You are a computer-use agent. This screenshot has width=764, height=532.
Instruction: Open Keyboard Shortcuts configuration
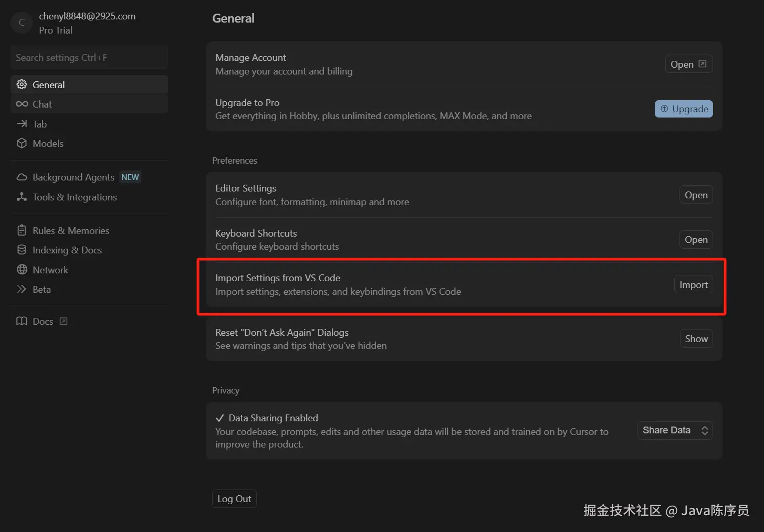(x=696, y=240)
